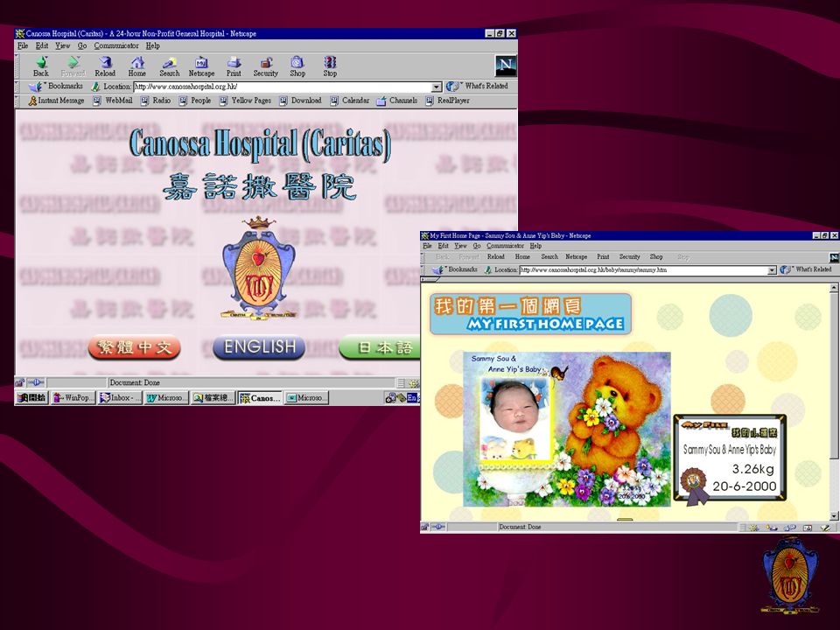Image resolution: width=840 pixels, height=630 pixels.
Task: Click En language indicator in system tray
Action: (x=411, y=397)
